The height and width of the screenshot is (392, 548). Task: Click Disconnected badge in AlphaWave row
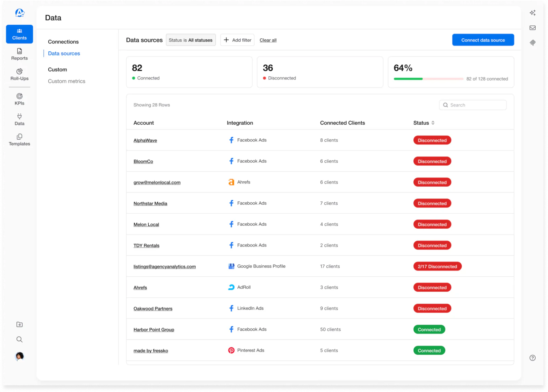pos(432,140)
